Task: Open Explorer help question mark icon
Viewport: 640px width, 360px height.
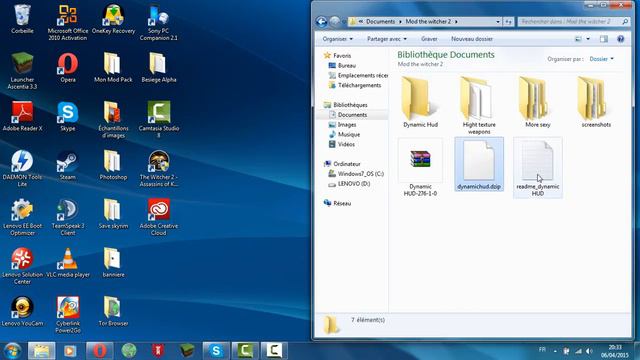Action: tap(620, 39)
